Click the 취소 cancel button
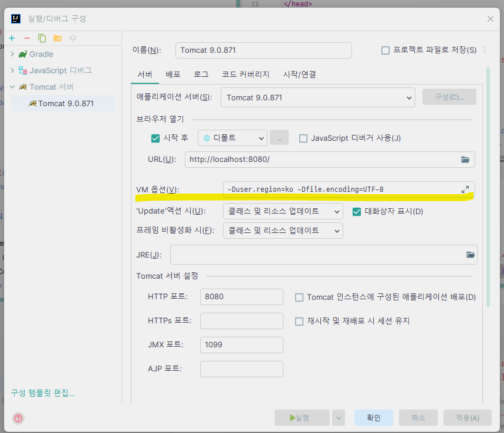Image resolution: width=504 pixels, height=433 pixels. (418, 418)
